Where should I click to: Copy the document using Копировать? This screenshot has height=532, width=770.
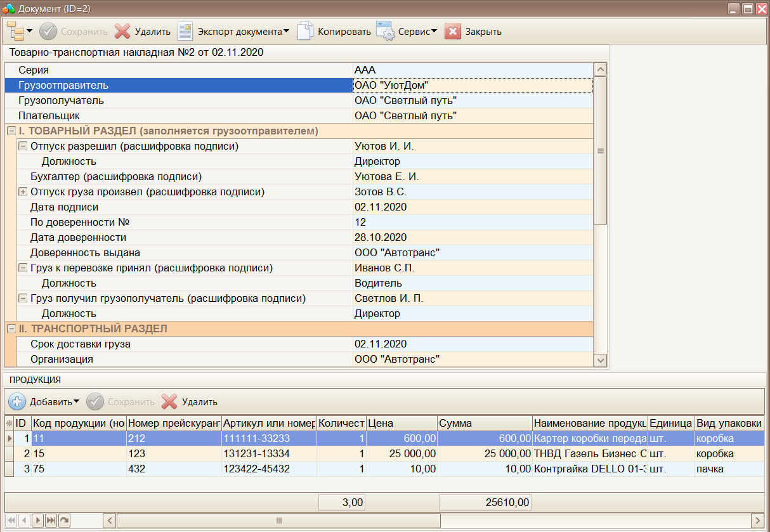pos(334,31)
